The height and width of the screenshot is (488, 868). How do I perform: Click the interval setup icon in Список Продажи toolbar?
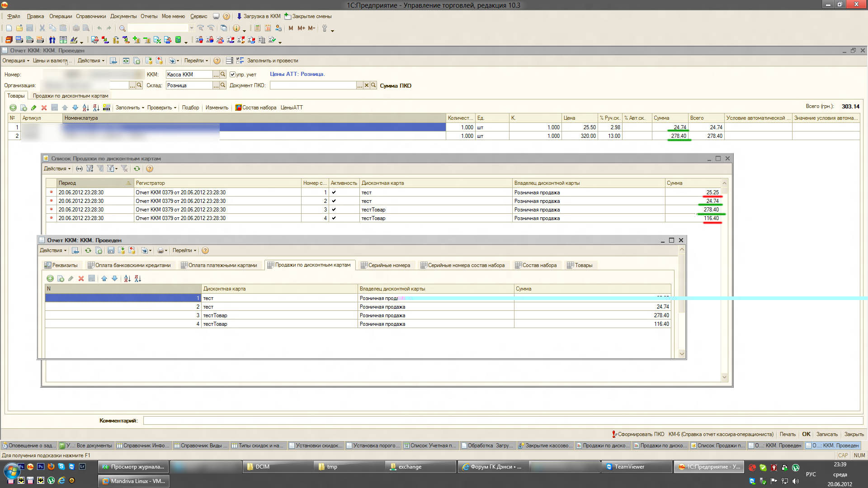80,169
